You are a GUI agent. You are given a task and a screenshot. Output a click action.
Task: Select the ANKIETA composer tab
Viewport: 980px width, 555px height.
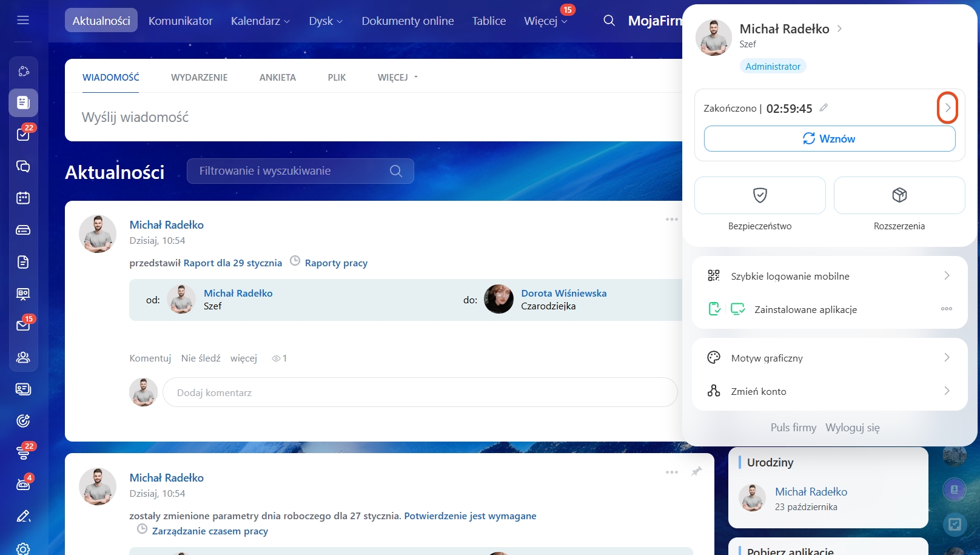click(278, 78)
